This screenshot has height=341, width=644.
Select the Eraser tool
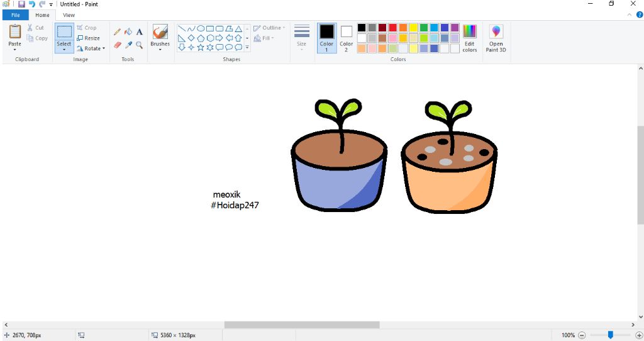pos(118,45)
